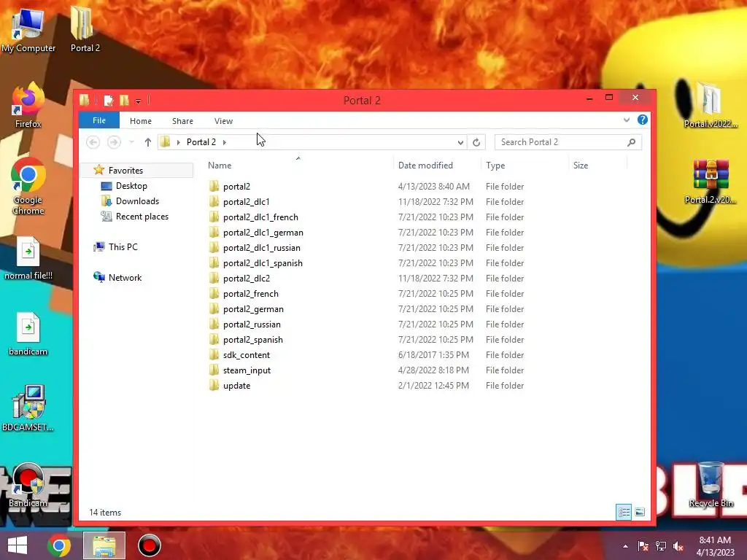Select Network in navigation pane
Viewport: 747px width, 560px height.
(125, 277)
